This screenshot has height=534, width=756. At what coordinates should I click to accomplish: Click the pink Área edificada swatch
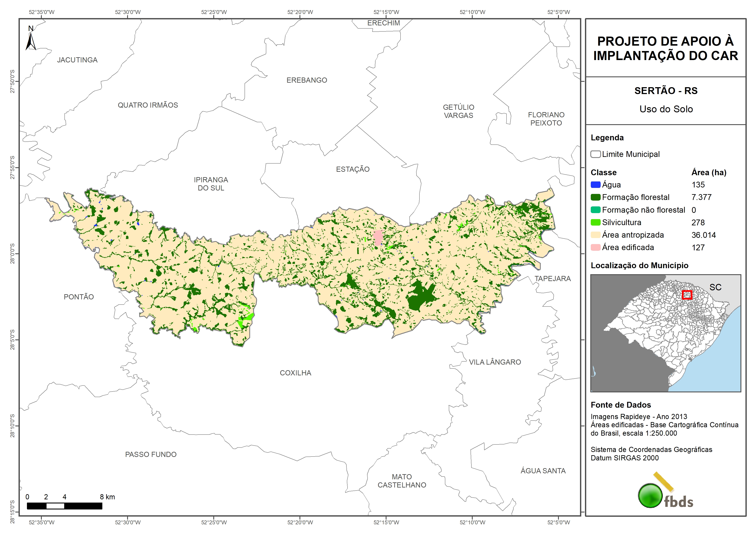click(595, 248)
